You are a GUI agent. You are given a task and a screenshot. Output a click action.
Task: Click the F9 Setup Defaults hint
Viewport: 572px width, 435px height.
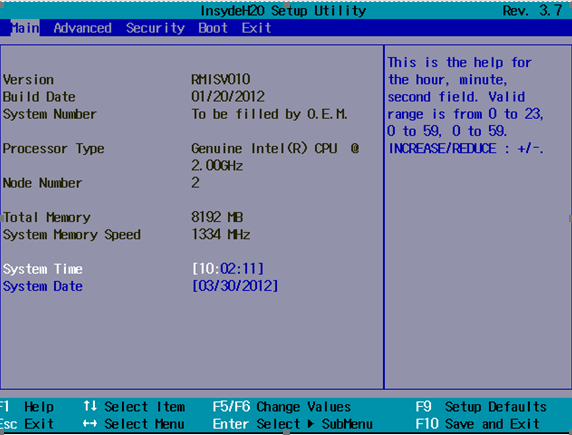(481, 407)
